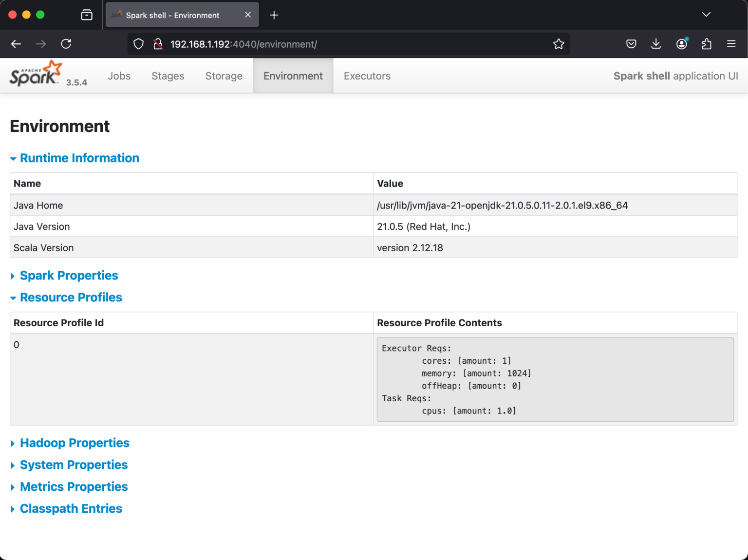Open a new browser tab
The image size is (748, 560).
click(274, 15)
